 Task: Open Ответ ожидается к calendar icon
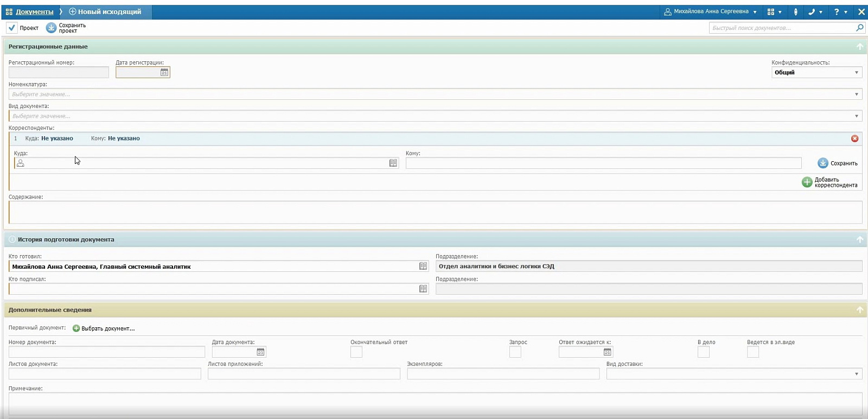[607, 352]
